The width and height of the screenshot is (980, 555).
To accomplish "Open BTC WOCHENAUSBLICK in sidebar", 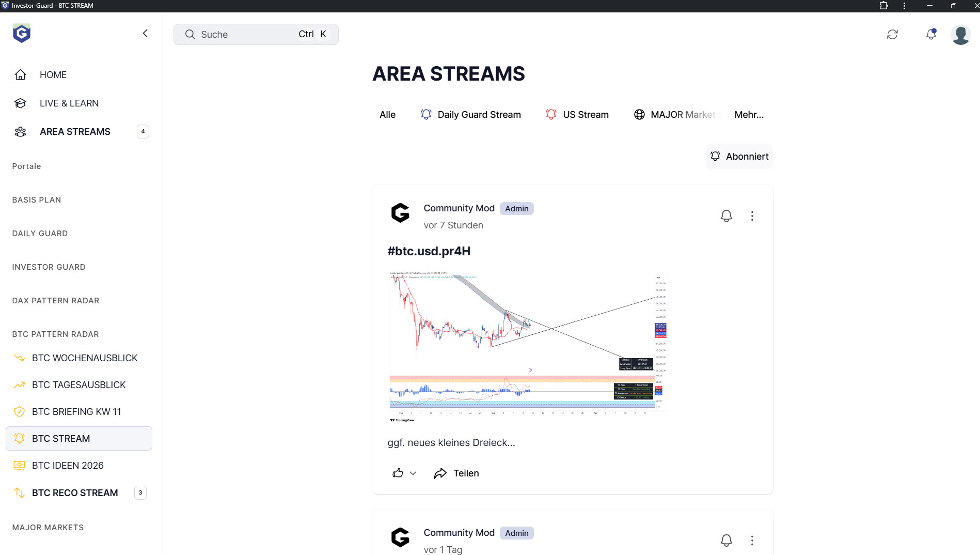I will [84, 358].
